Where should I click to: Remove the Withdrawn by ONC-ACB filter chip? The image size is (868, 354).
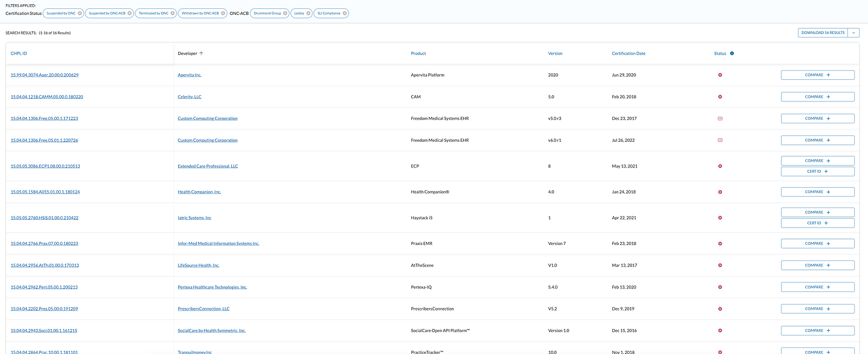click(x=223, y=13)
